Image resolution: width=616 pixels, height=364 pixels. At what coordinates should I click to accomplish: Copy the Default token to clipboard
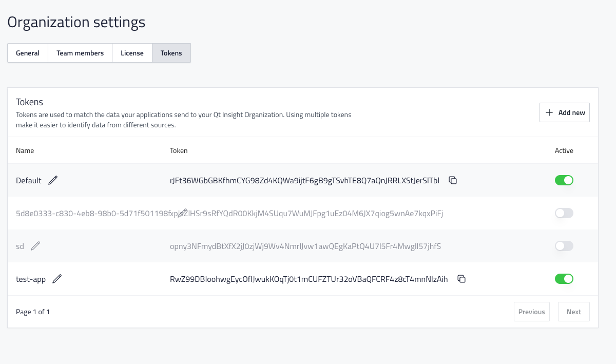point(453,180)
